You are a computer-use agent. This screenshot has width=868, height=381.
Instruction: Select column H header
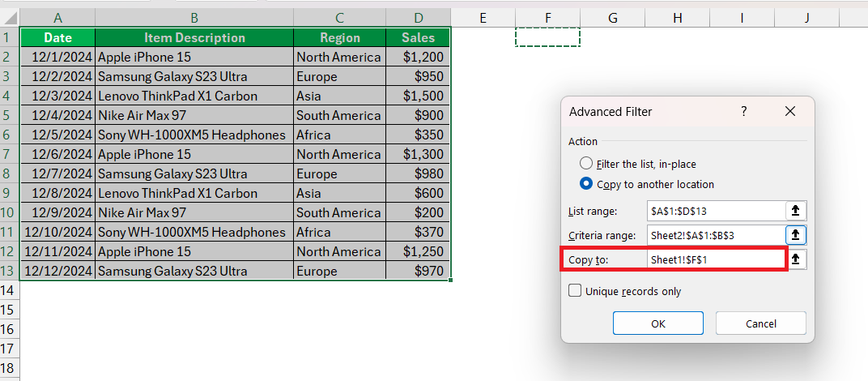pyautogui.click(x=678, y=19)
